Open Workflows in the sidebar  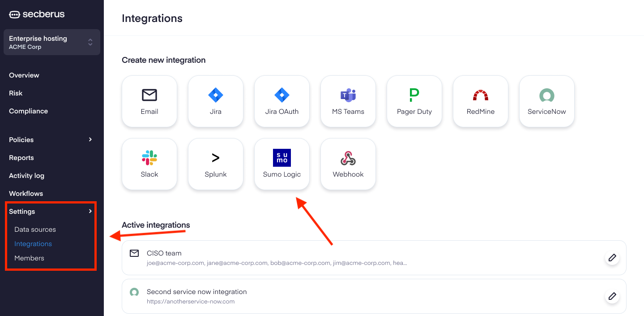point(26,194)
